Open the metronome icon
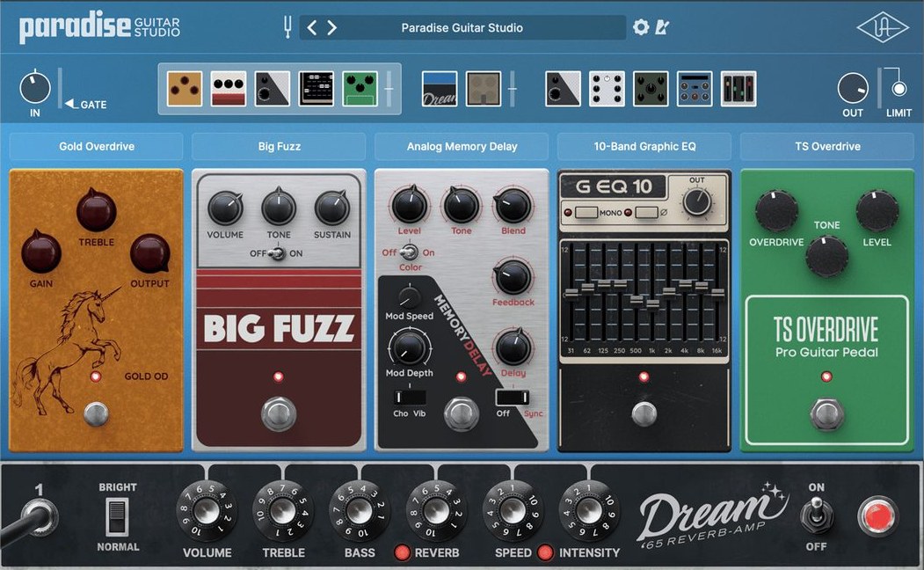Viewport: 924px width, 570px height. [x=662, y=27]
